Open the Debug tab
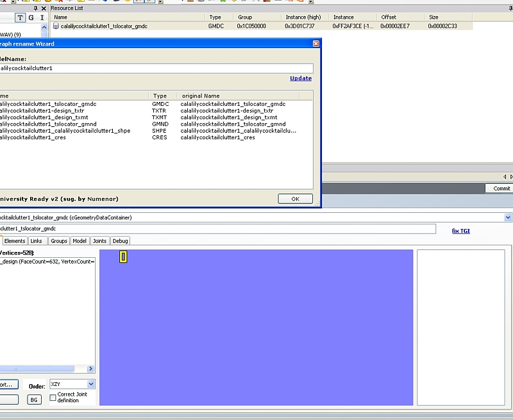The height and width of the screenshot is (420, 513). pos(121,241)
